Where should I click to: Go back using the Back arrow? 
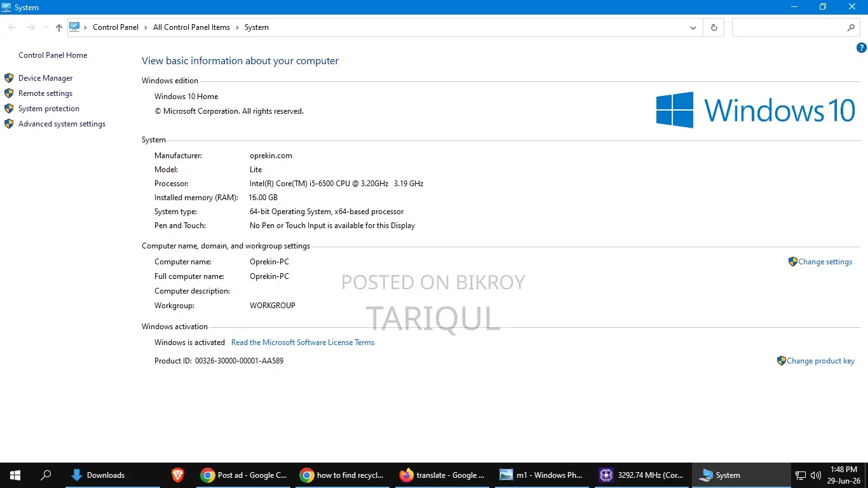click(12, 27)
